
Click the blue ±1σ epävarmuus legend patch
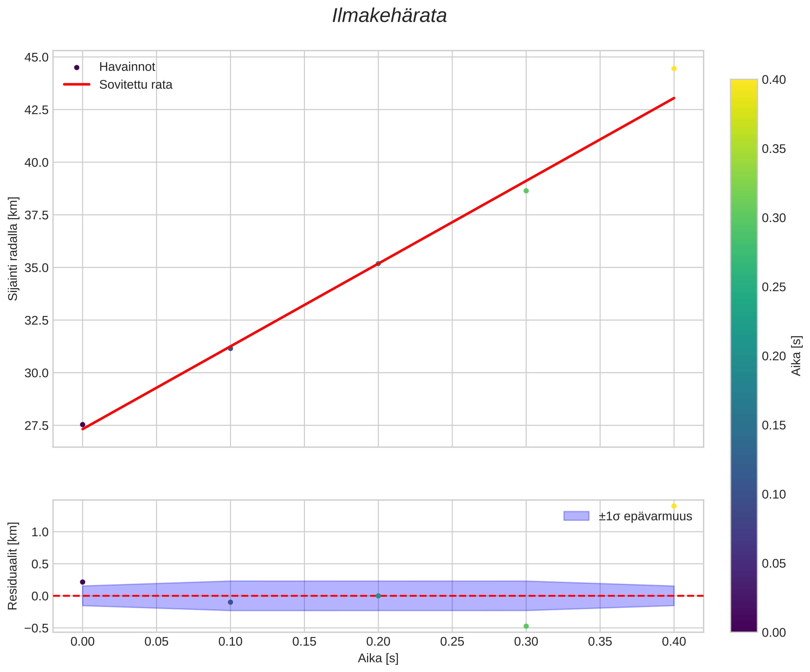[x=576, y=516]
